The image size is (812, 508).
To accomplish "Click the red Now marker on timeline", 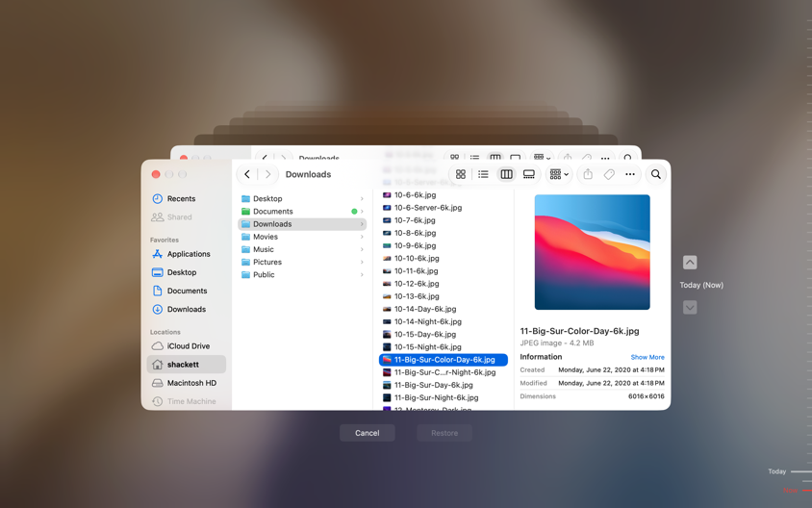I will [x=796, y=491].
